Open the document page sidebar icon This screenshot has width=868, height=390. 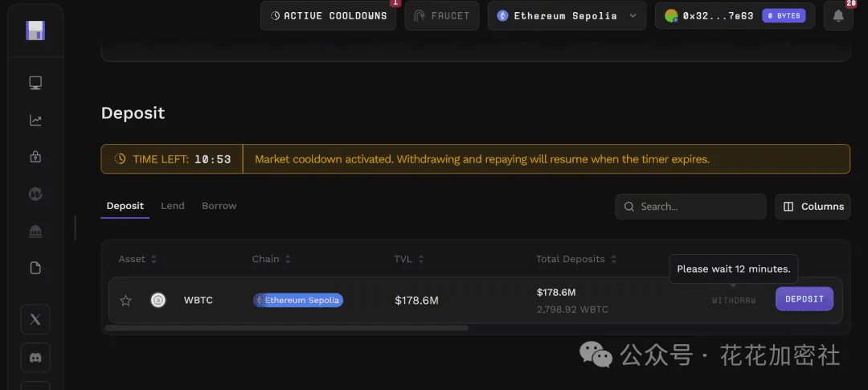click(x=35, y=269)
